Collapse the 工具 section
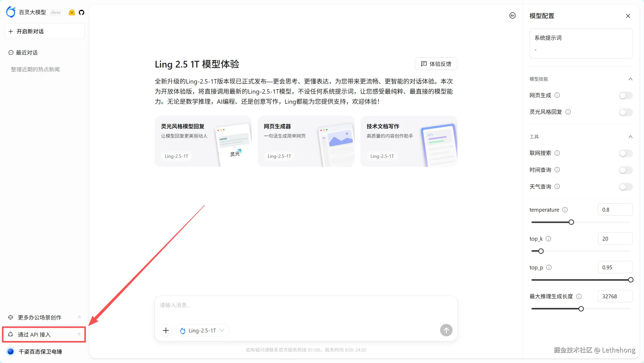The width and height of the screenshot is (644, 363). (630, 137)
